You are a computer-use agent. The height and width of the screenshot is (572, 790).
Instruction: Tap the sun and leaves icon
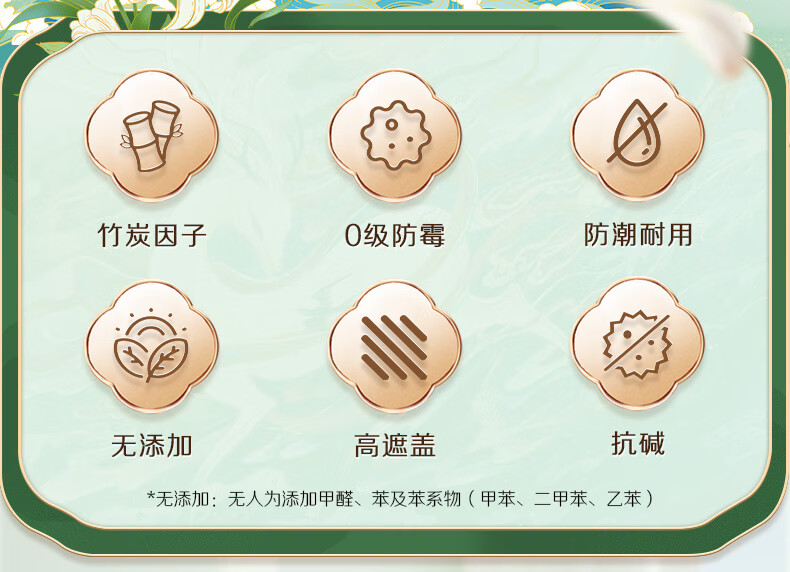click(x=152, y=347)
